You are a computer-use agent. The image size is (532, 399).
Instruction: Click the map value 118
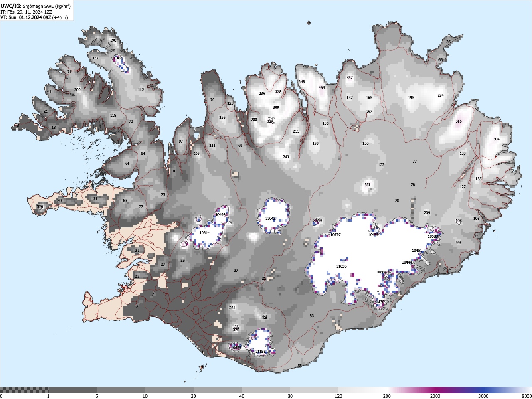(x=113, y=116)
